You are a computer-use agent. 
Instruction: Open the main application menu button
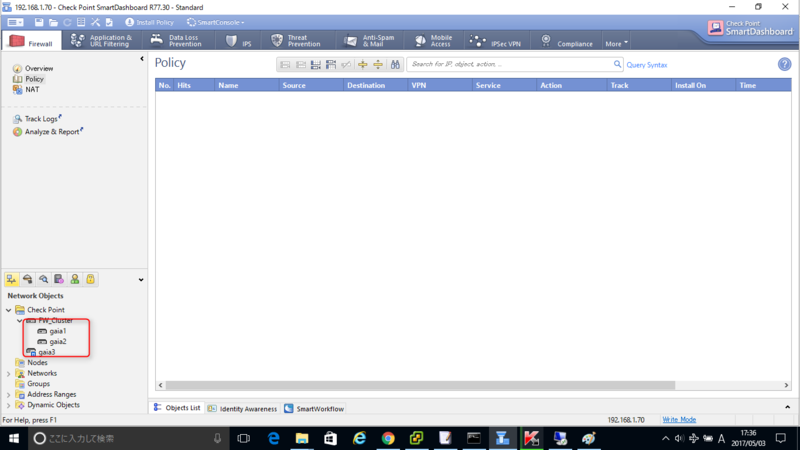click(x=15, y=22)
